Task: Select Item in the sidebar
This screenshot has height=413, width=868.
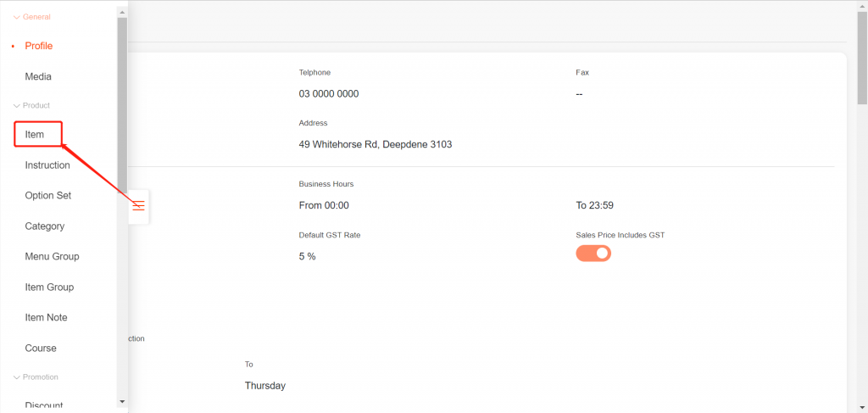Action: click(35, 135)
